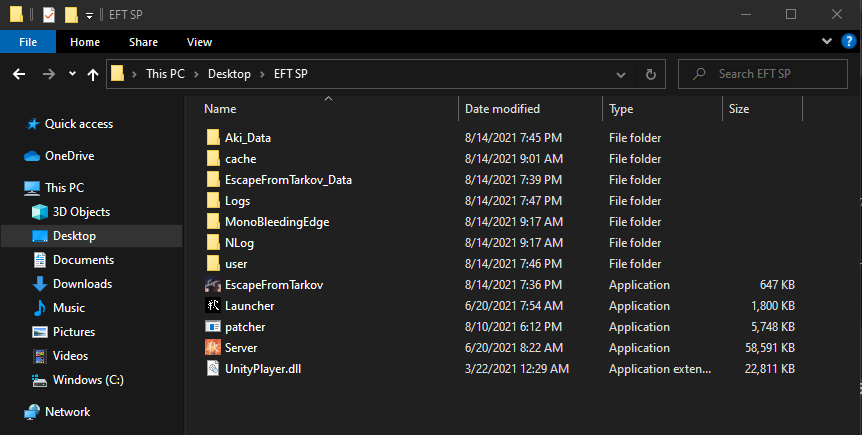Go to This PC breadcrumb

165,74
